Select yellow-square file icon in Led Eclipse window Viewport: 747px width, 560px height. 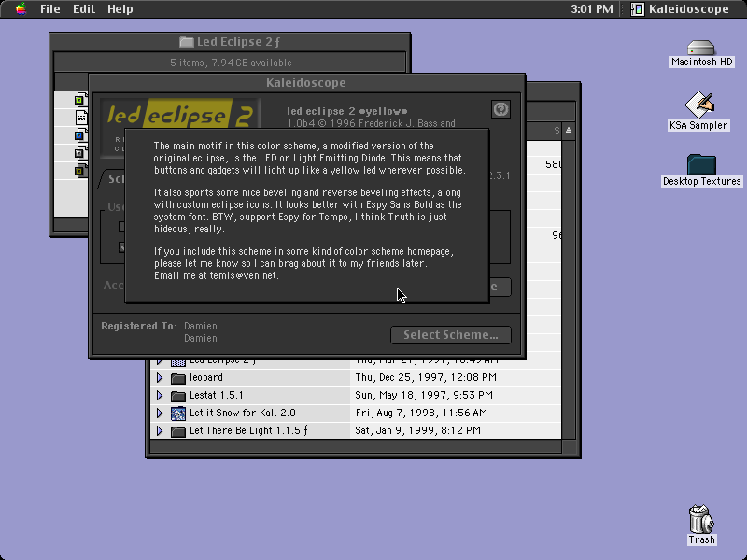click(x=80, y=171)
